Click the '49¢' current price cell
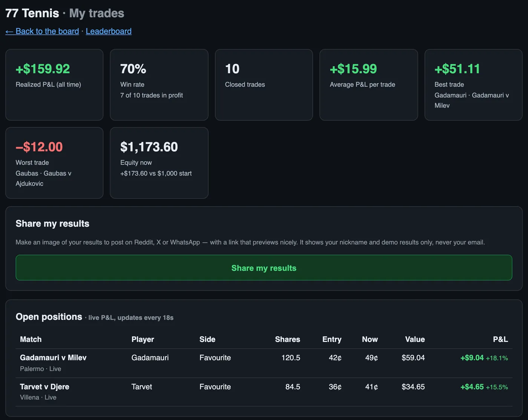This screenshot has height=420, width=528. click(371, 357)
